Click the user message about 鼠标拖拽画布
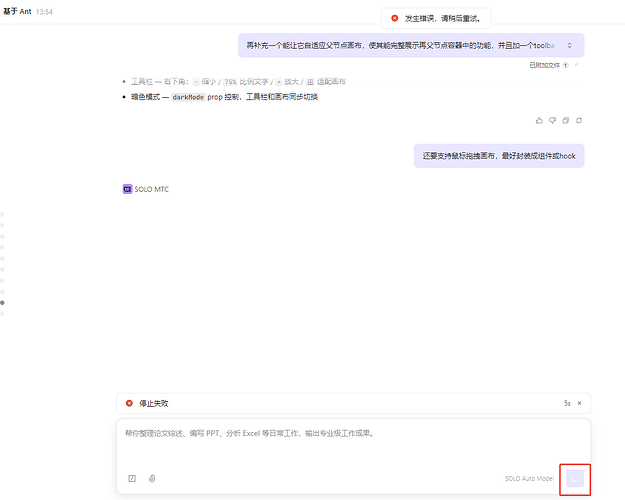The image size is (625, 500). [x=499, y=156]
